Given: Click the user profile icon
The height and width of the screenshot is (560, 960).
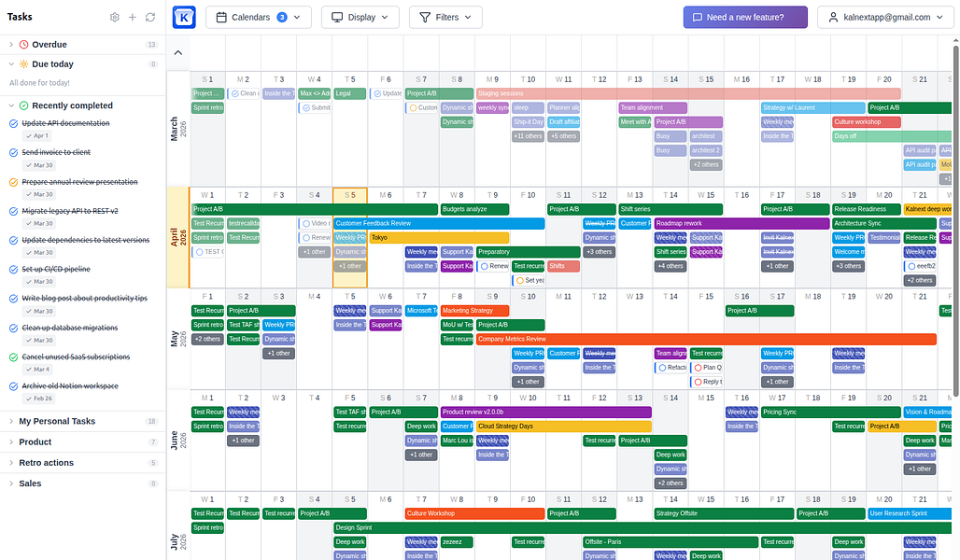Looking at the screenshot, I should pos(833,17).
